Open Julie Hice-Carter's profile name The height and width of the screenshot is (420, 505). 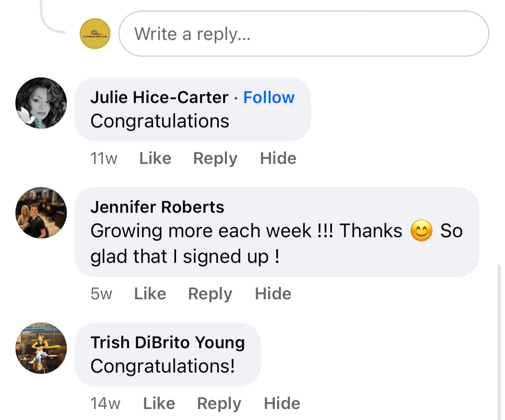tap(159, 98)
